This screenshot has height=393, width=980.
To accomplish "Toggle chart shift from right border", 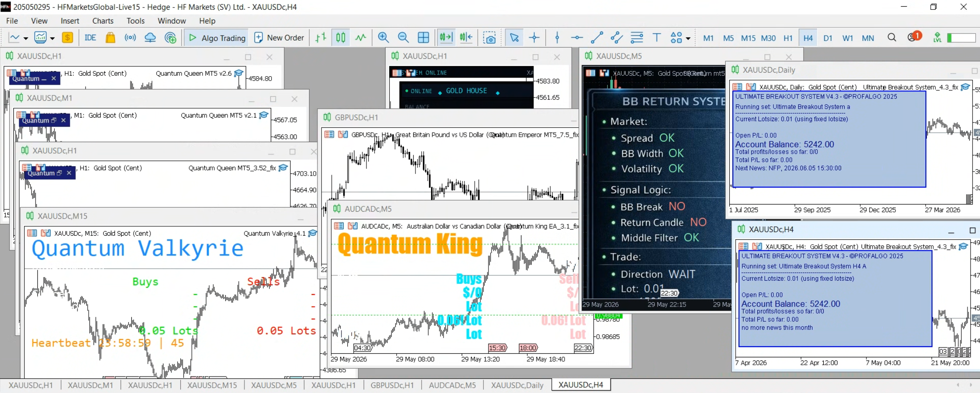I will (x=466, y=38).
